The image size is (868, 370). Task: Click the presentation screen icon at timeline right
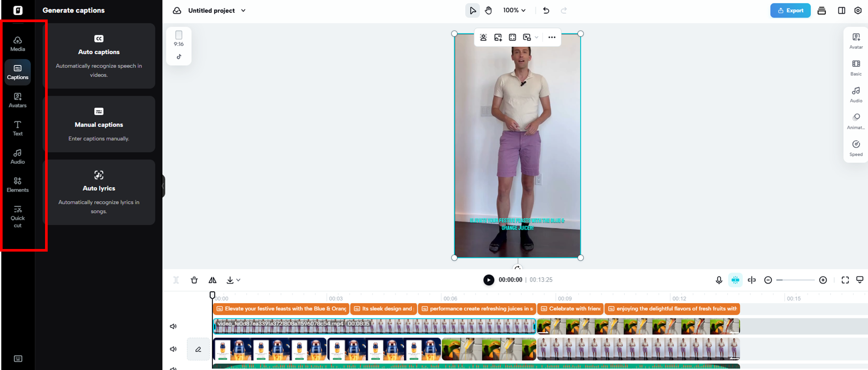[860, 280]
